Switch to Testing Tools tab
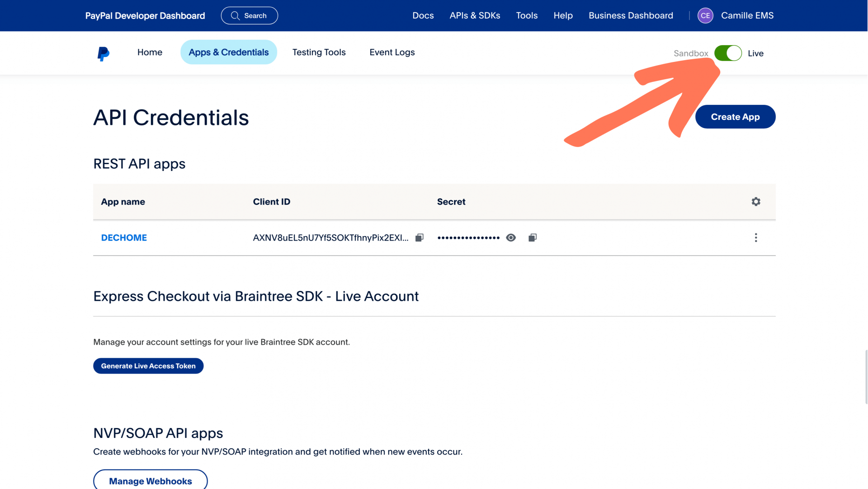Screen dimensions: 868x489 pyautogui.click(x=319, y=52)
